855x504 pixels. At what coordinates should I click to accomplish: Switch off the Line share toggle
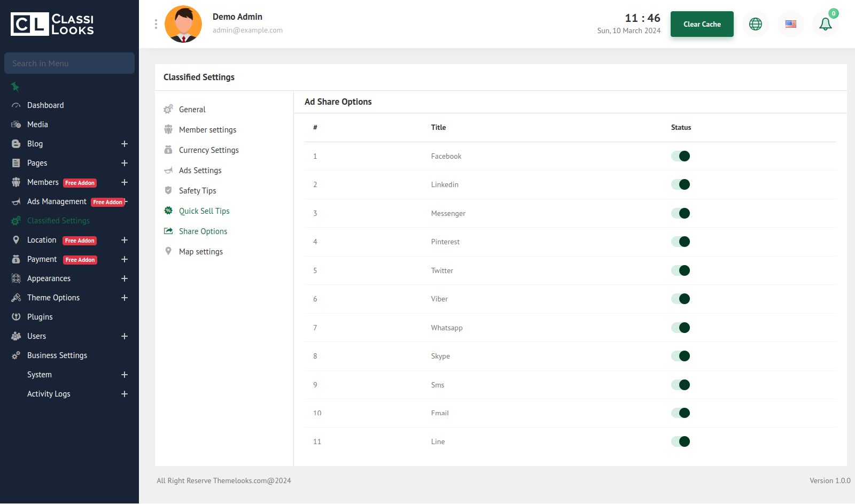(681, 441)
